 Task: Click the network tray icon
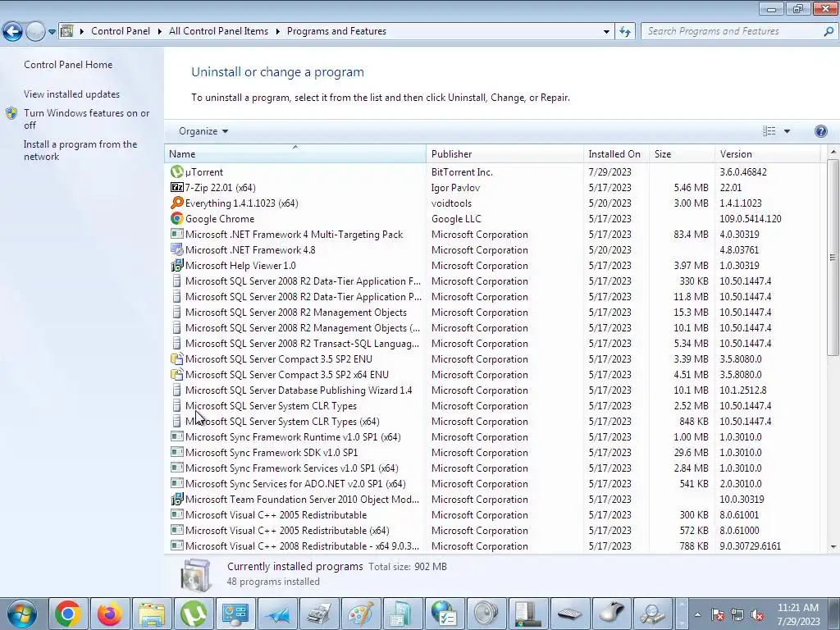coord(737,615)
